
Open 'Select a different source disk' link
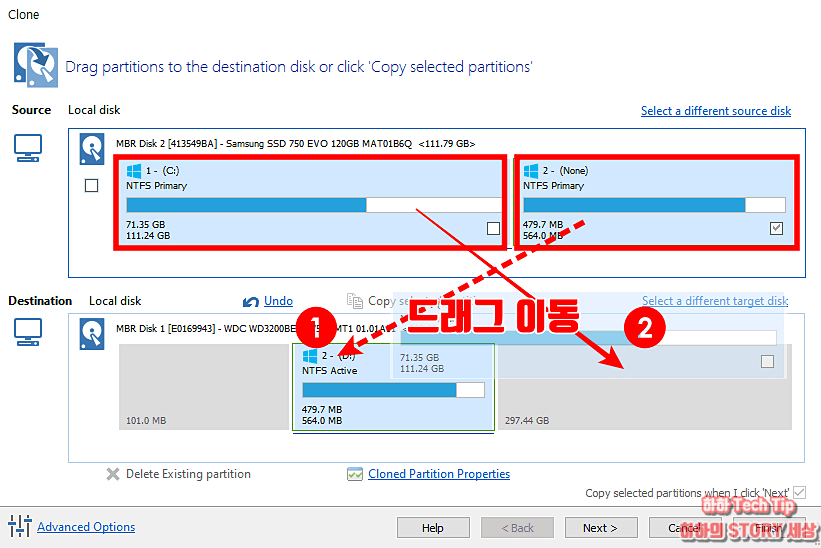(716, 111)
